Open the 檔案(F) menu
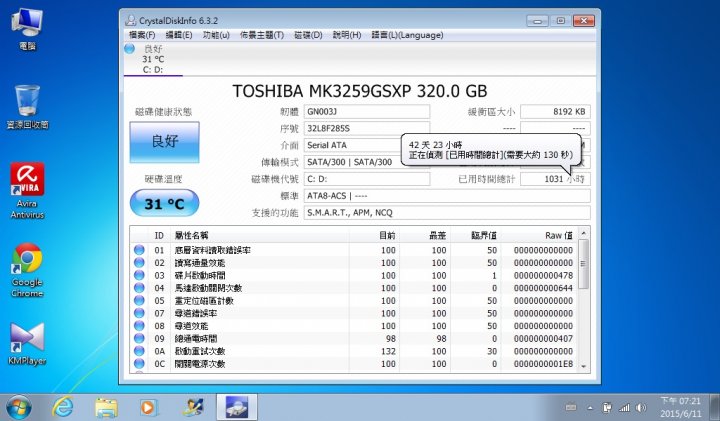Screen dimensions: 720x421 point(141,35)
